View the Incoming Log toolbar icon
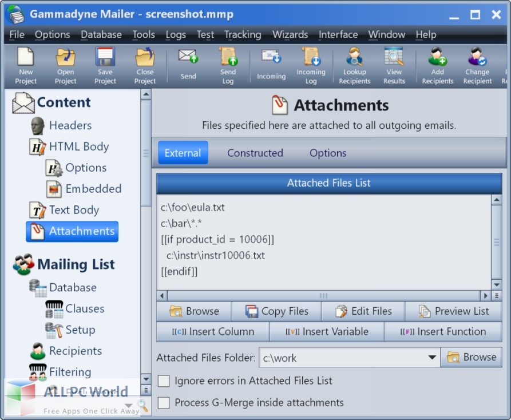511x420 pixels. [311, 66]
